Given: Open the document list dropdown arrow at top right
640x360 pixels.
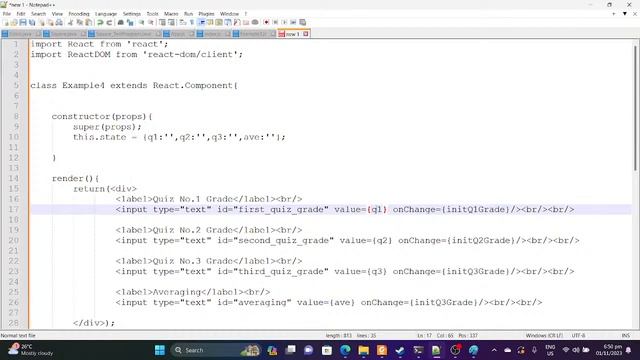Looking at the screenshot, I should click(x=624, y=13).
